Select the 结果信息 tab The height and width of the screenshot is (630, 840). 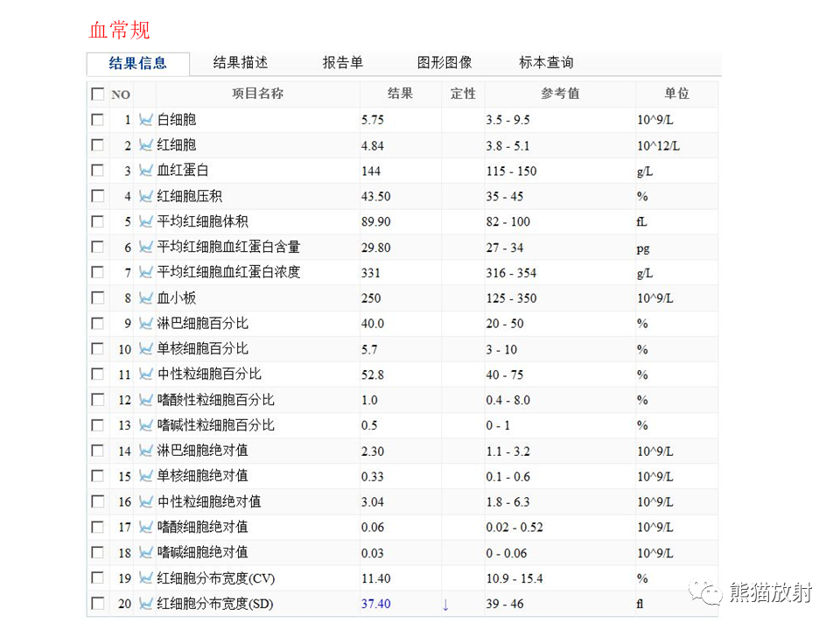[x=137, y=63]
